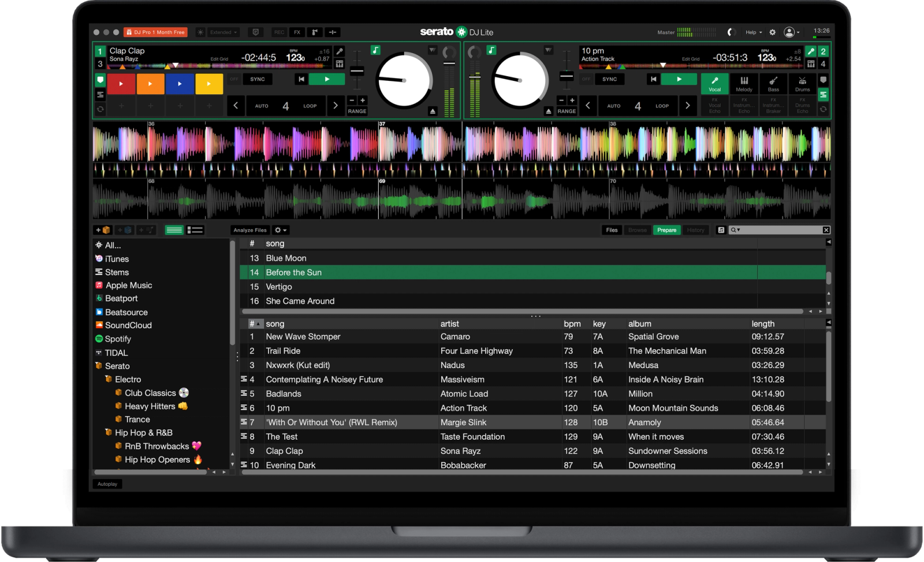Click the Analyze Files button
The height and width of the screenshot is (562, 924).
pos(250,230)
